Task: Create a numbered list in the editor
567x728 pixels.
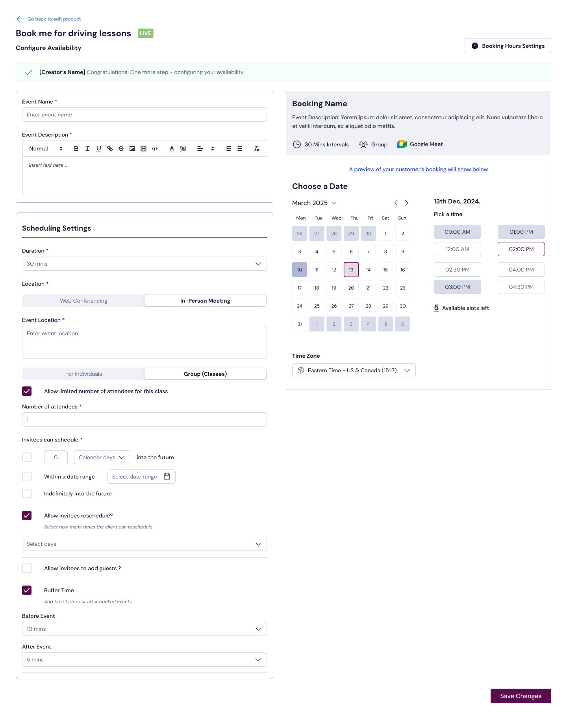Action: pos(228,149)
